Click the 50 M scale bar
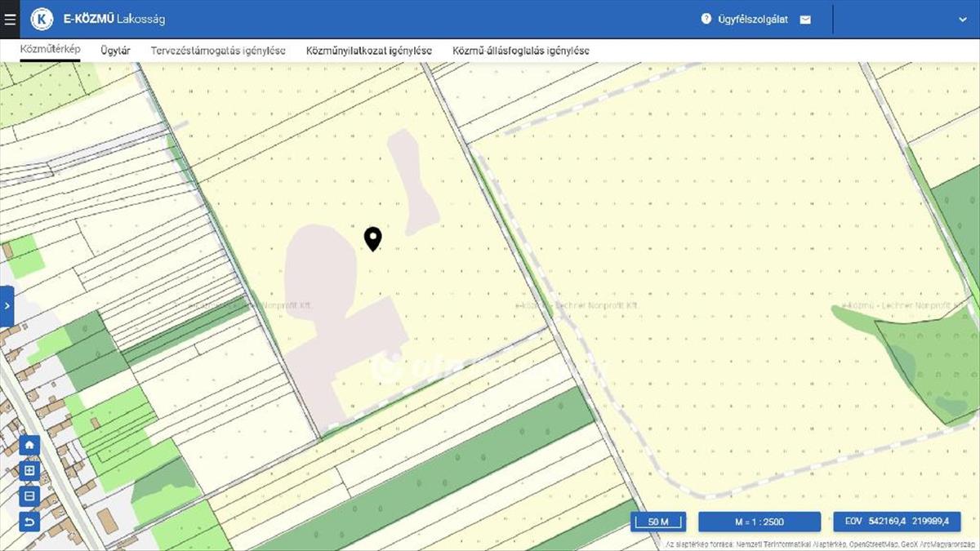 coord(658,522)
